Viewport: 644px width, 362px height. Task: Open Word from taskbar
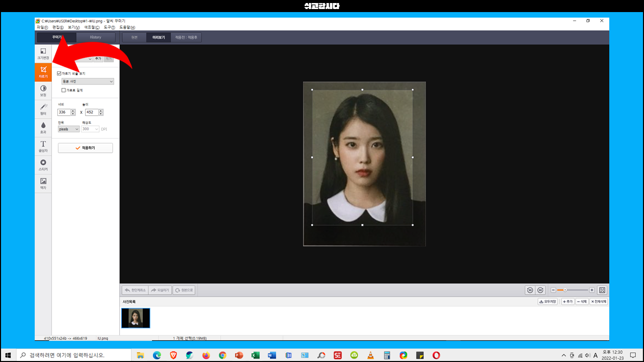pos(272,355)
